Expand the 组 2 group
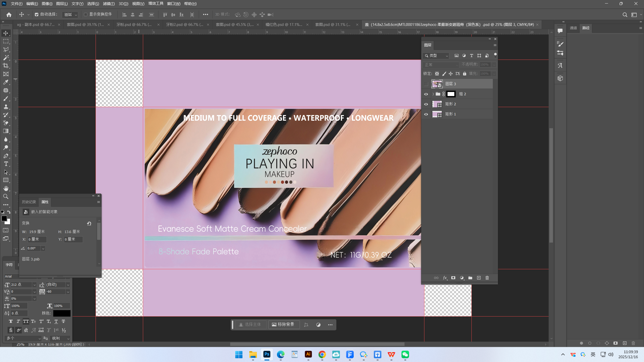The height and width of the screenshot is (362, 644). [x=433, y=94]
